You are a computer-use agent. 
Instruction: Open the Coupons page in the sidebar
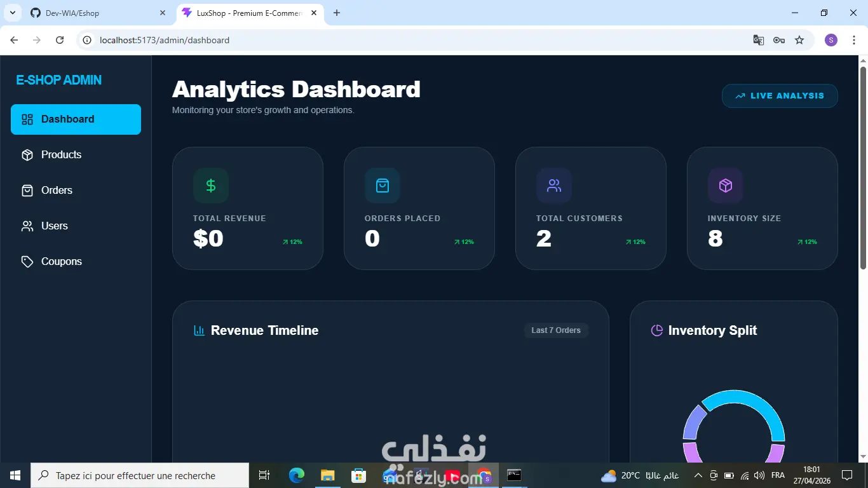click(x=76, y=262)
